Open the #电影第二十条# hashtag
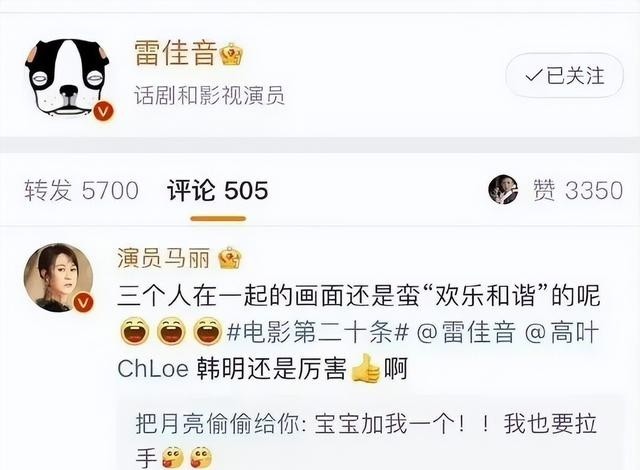Viewport: 640px width, 470px height. point(318,332)
